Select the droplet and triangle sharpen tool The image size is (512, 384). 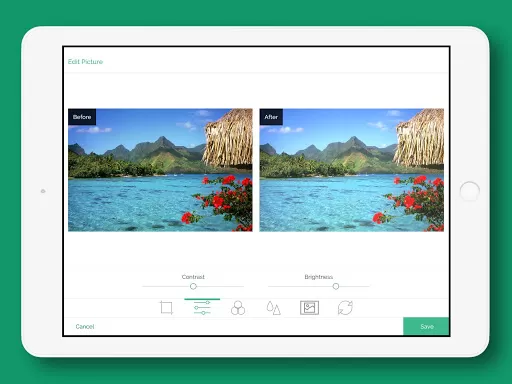click(x=273, y=308)
